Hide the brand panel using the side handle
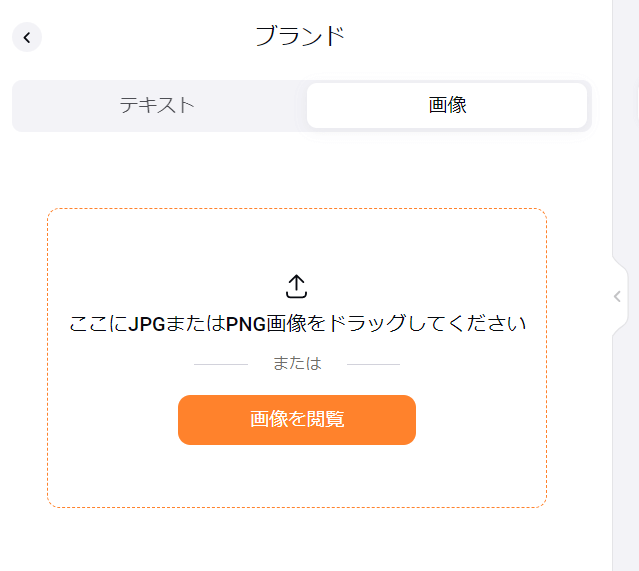This screenshot has width=639, height=571. coord(618,297)
